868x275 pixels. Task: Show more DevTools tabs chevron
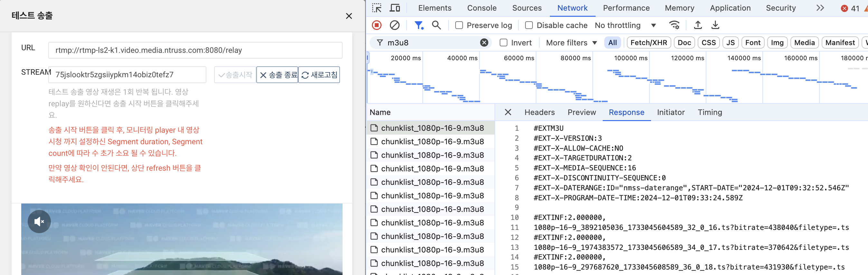(820, 8)
